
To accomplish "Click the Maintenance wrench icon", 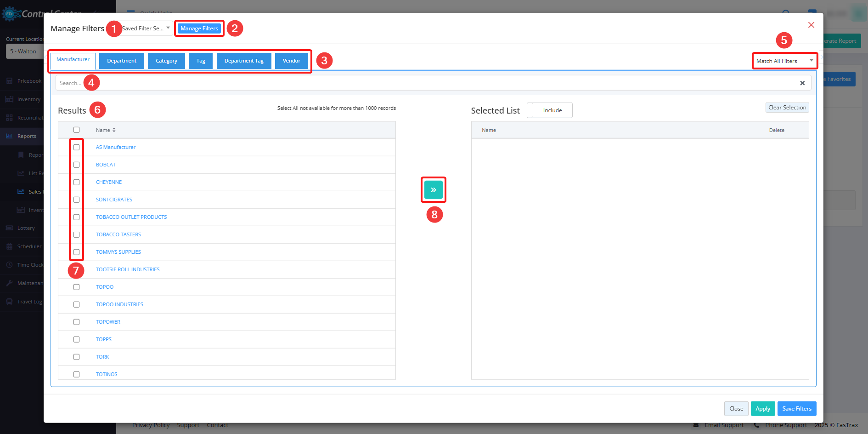I will (x=9, y=283).
